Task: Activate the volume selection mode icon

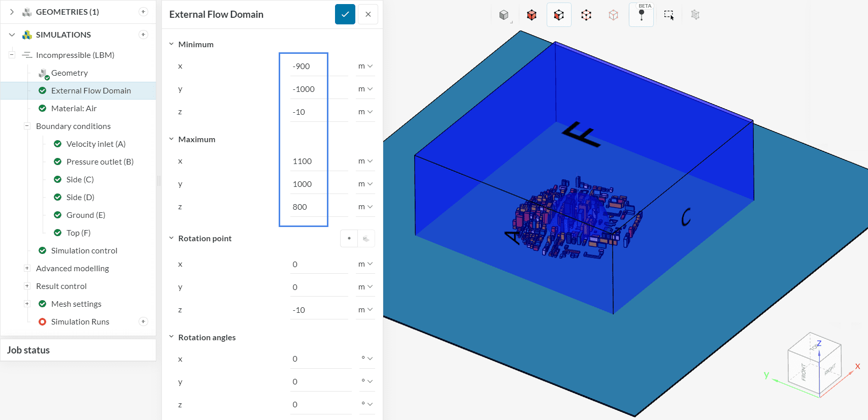Action: [x=531, y=15]
